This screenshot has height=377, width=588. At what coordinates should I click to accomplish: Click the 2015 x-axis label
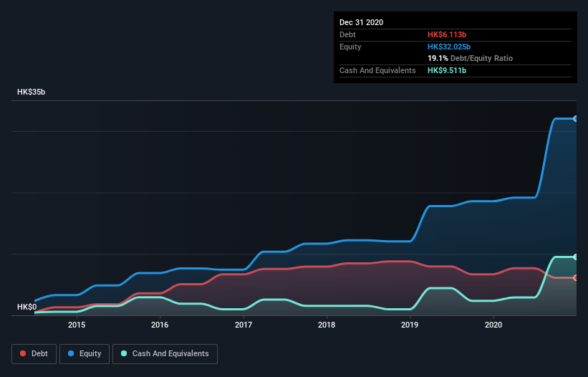[77, 325]
